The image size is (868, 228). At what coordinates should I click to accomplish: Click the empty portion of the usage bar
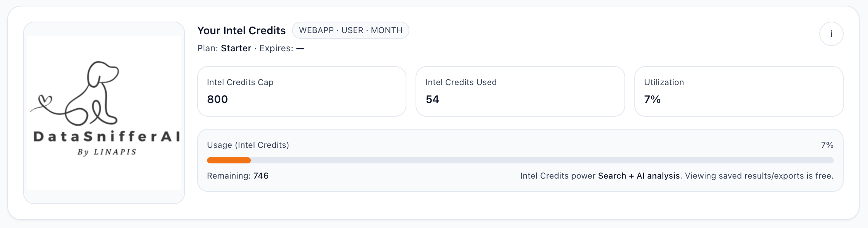[533, 160]
